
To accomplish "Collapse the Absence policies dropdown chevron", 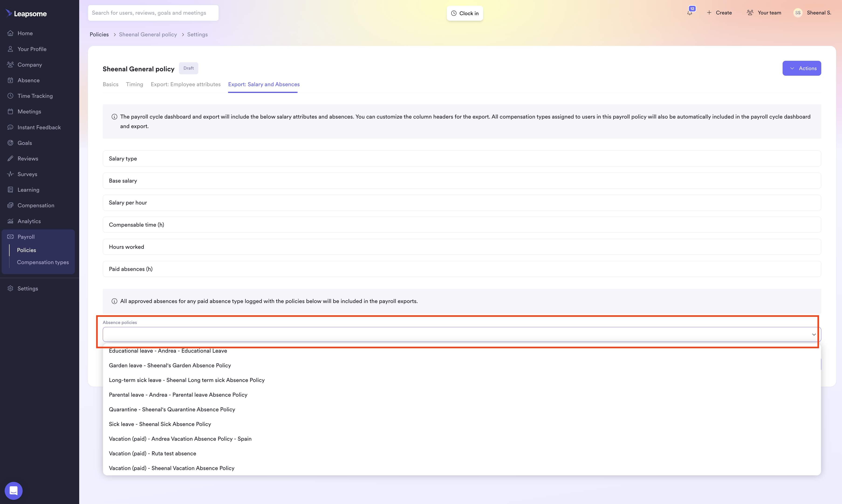I will pyautogui.click(x=814, y=334).
